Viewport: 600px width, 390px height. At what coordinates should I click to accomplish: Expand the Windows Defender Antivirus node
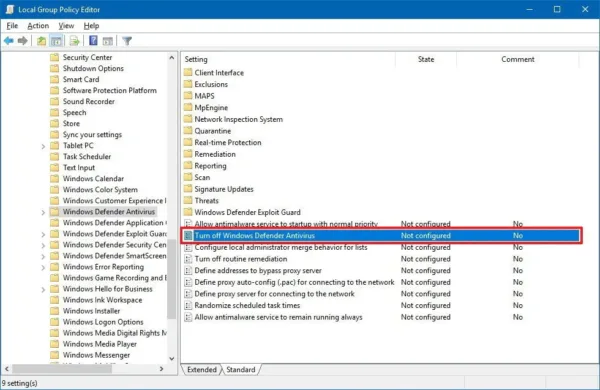[x=43, y=212]
